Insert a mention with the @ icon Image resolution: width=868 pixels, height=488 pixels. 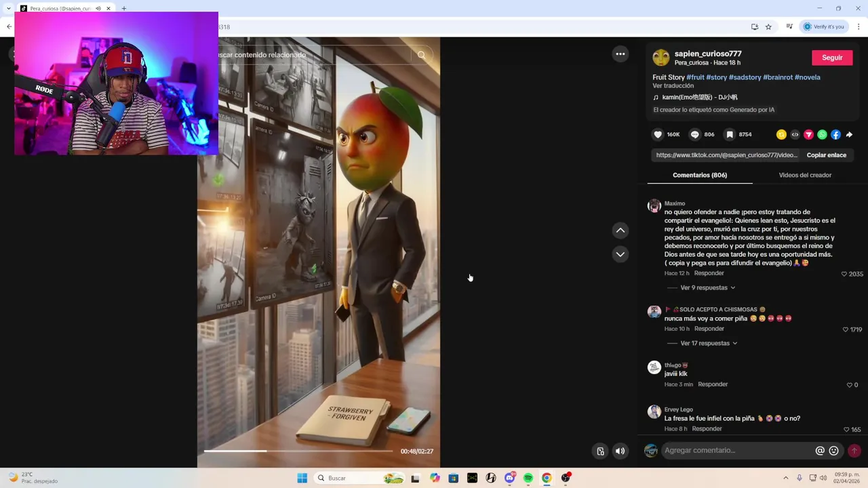click(820, 451)
